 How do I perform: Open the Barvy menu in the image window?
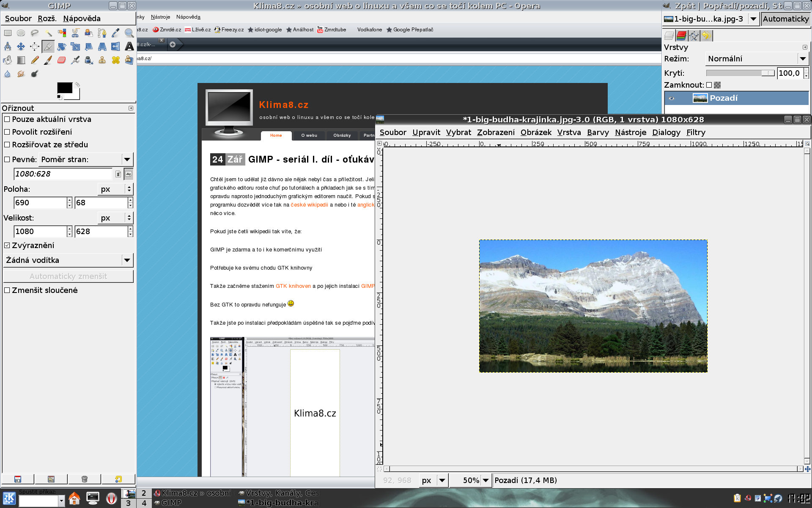598,133
